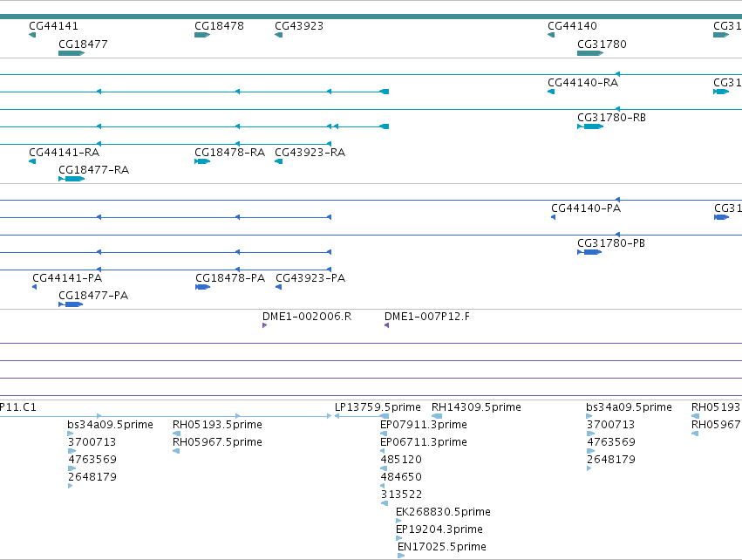
Task: Click the CG44140-RA transcript glyph
Action: point(551,92)
